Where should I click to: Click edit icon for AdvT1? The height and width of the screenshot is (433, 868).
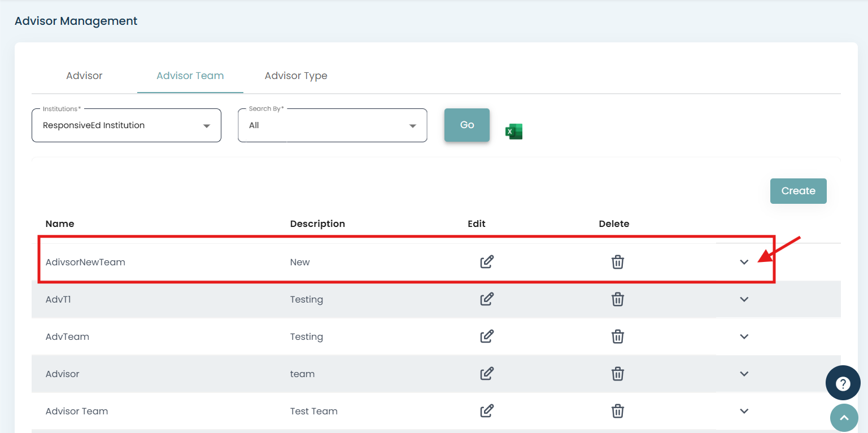point(487,299)
